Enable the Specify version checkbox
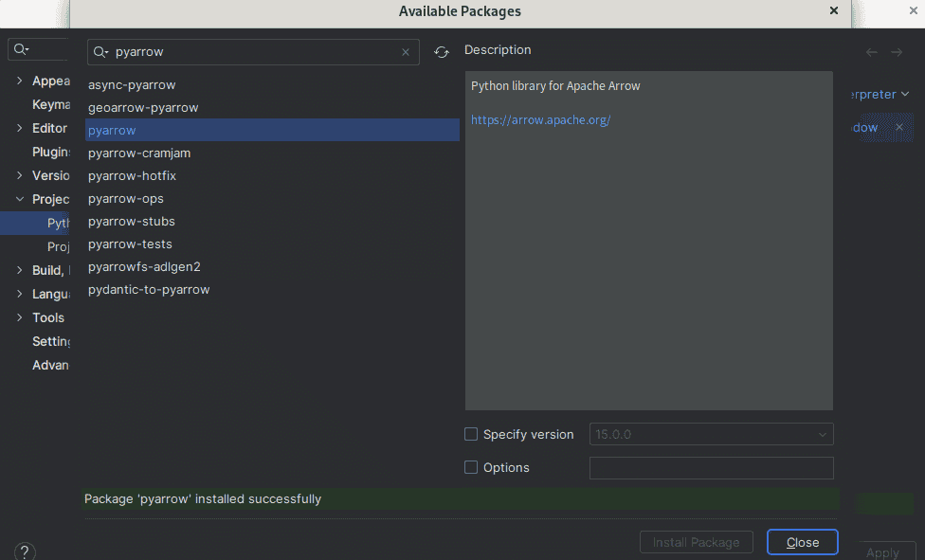The width and height of the screenshot is (925, 560). tap(471, 435)
